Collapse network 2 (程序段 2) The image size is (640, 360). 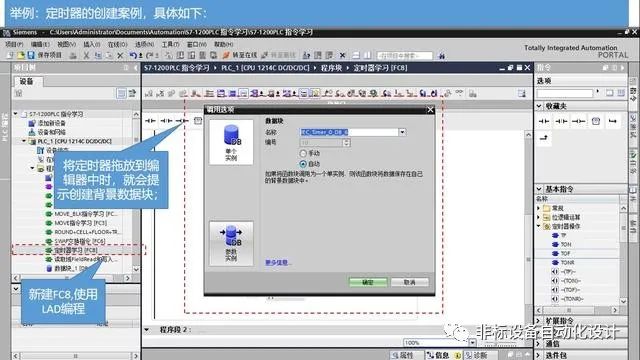[147, 330]
